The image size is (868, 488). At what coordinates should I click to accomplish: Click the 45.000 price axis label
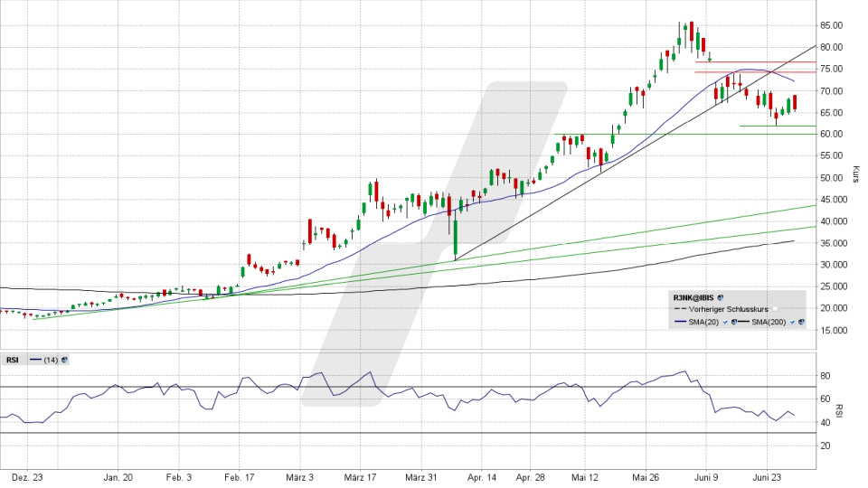point(834,199)
